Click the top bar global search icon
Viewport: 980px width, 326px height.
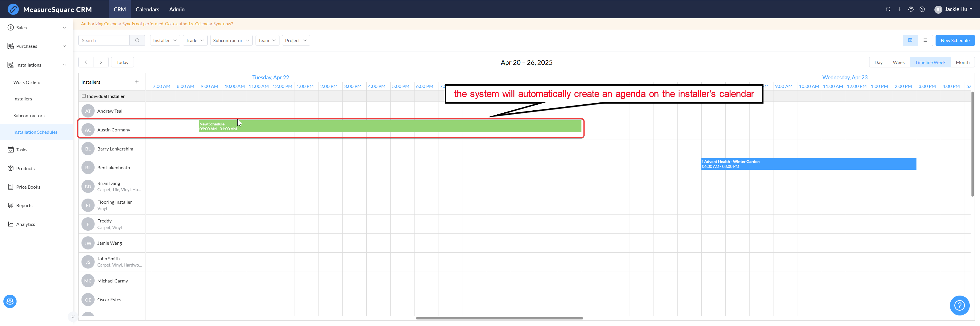point(888,9)
